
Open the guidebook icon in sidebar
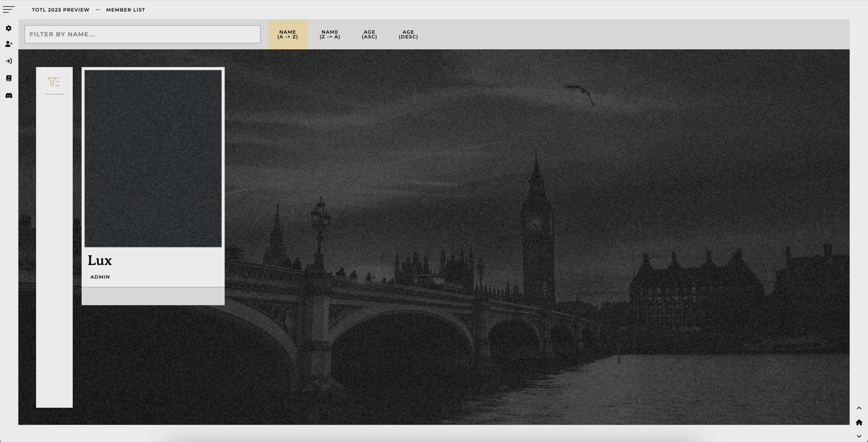9,78
